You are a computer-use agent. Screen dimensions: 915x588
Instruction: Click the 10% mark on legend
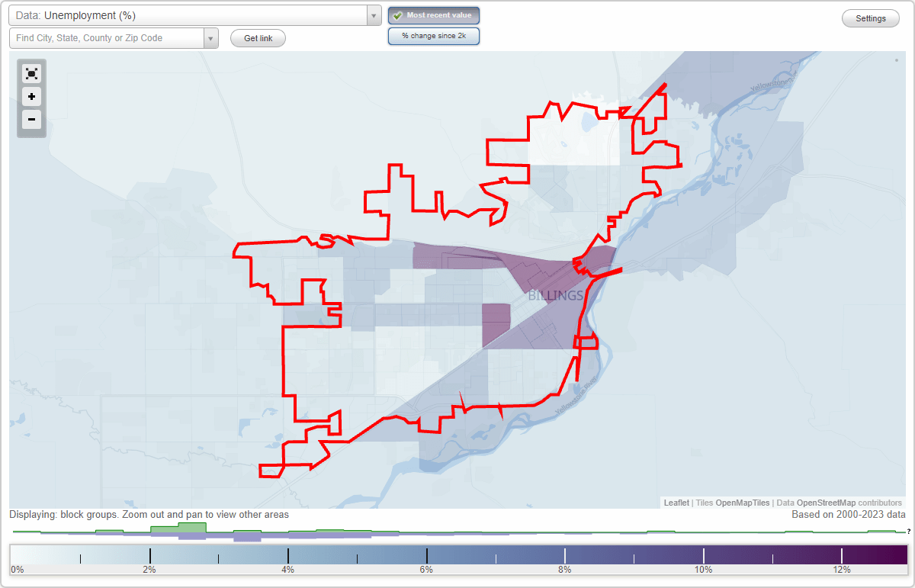[703, 570]
